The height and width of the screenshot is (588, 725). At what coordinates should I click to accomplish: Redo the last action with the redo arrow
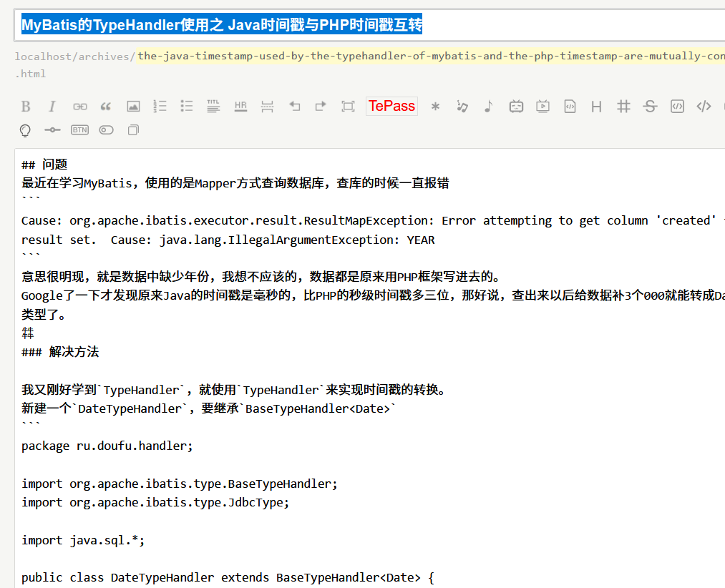(x=320, y=106)
